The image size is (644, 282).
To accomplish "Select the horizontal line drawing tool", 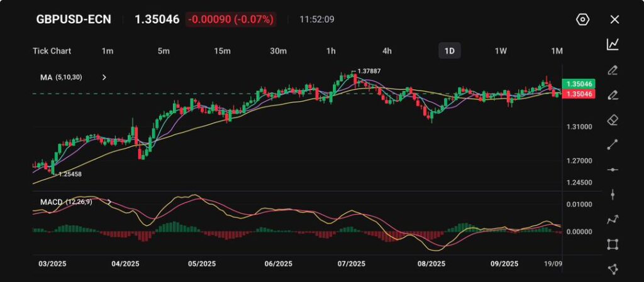I will [x=613, y=170].
